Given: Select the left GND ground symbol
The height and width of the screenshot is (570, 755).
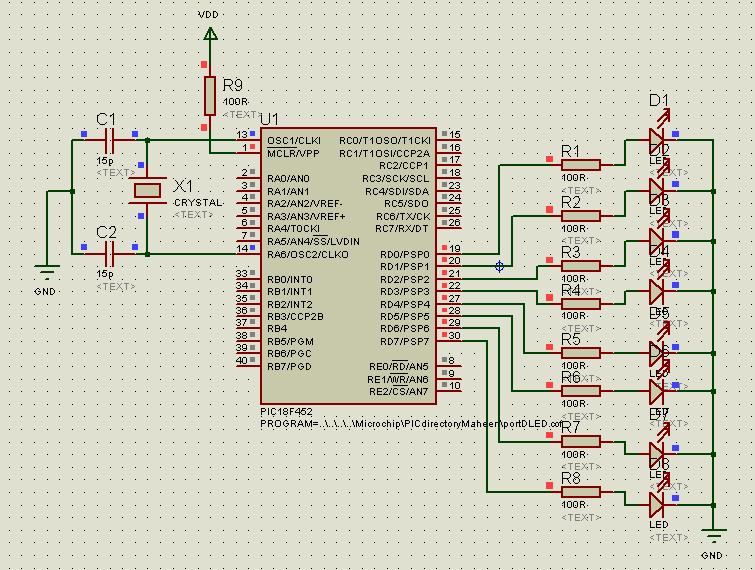Looking at the screenshot, I should coord(47,272).
